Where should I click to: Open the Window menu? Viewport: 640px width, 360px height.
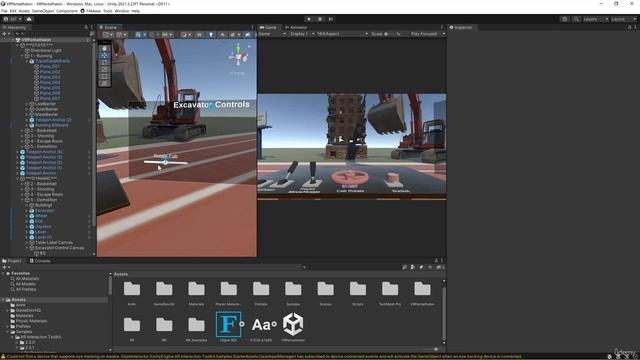coord(122,11)
